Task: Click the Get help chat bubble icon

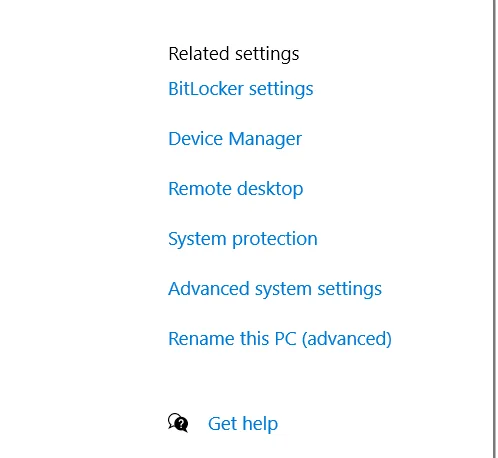Action: [x=178, y=423]
